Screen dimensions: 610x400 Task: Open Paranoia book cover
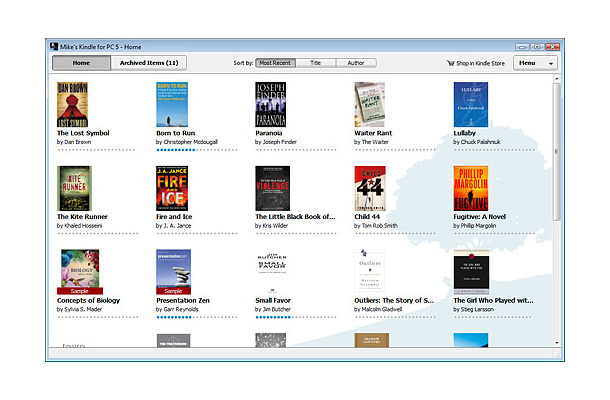click(271, 104)
